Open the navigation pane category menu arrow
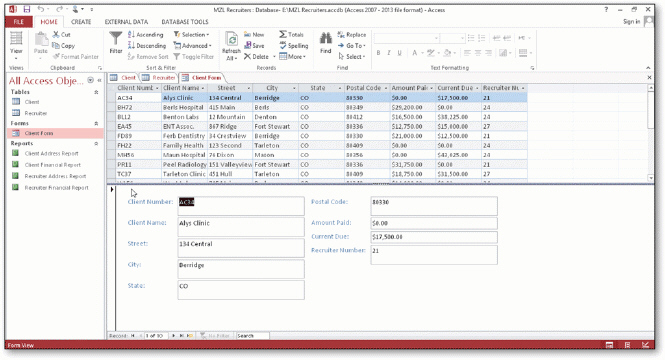This screenshot has width=665, height=360. (x=90, y=80)
